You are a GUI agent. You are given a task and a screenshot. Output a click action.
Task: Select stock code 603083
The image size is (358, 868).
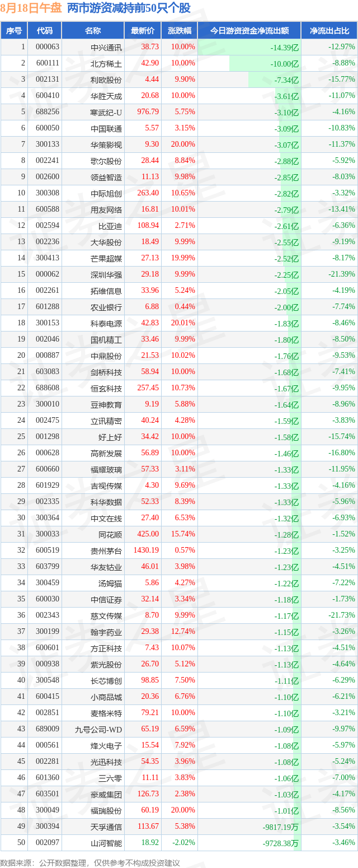pyautogui.click(x=48, y=372)
